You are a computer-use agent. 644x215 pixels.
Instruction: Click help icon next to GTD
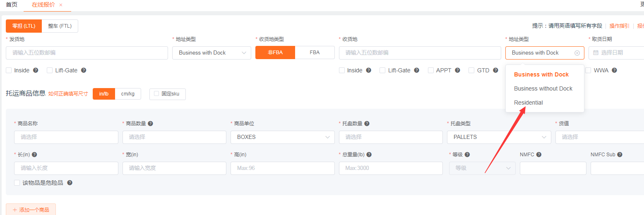click(495, 70)
